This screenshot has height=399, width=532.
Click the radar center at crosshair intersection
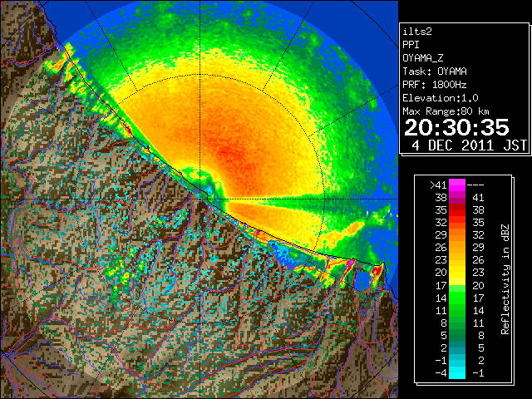(x=200, y=199)
